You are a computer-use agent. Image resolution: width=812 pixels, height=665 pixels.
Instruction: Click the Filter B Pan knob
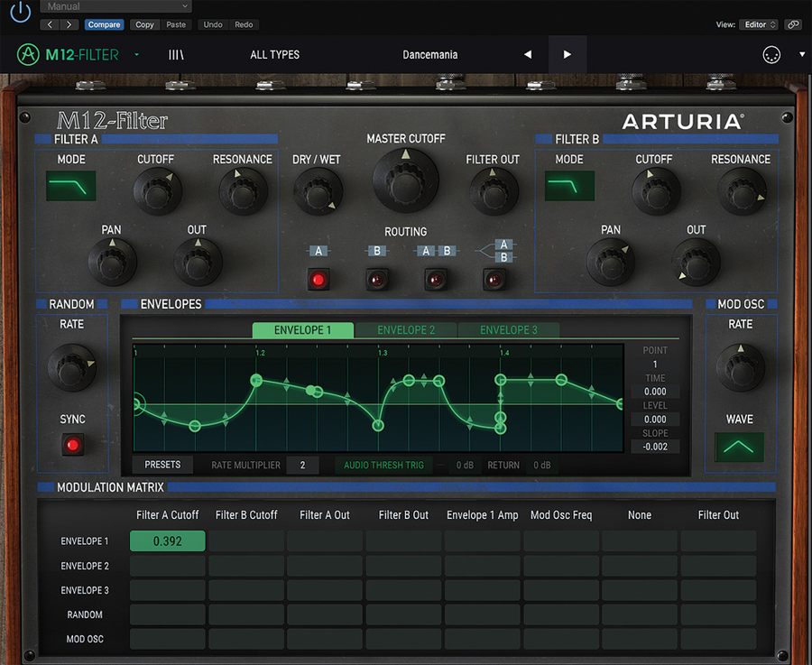611,262
